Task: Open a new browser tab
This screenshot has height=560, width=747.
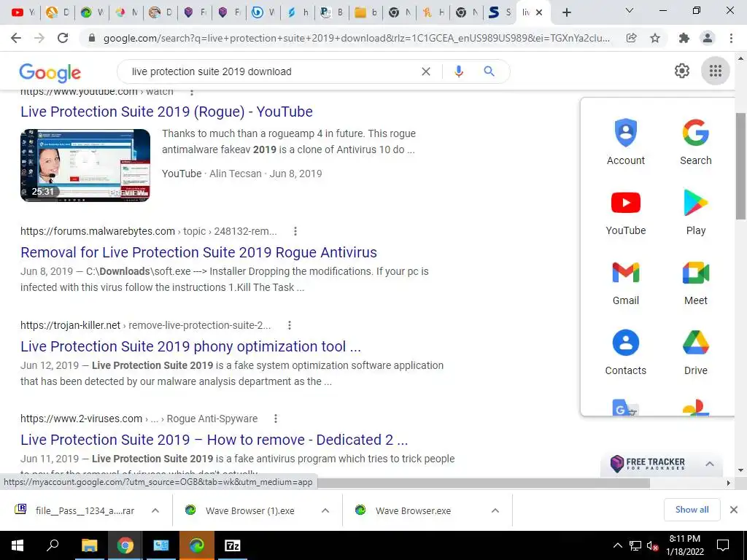Action: pos(566,12)
